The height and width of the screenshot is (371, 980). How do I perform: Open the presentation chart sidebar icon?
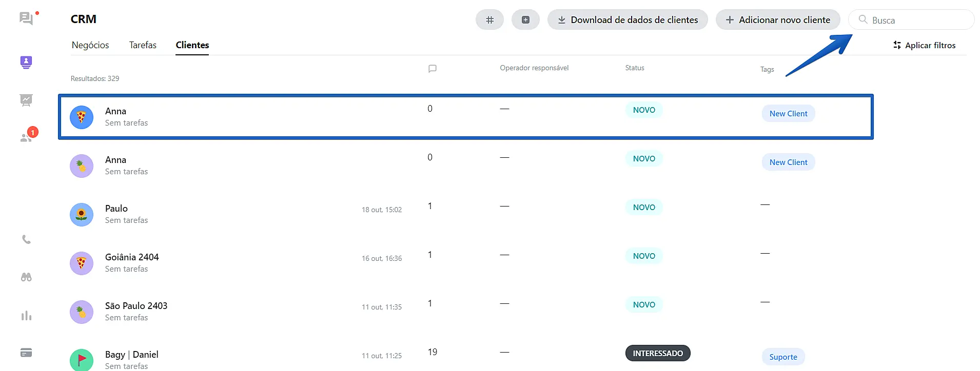pos(26,100)
